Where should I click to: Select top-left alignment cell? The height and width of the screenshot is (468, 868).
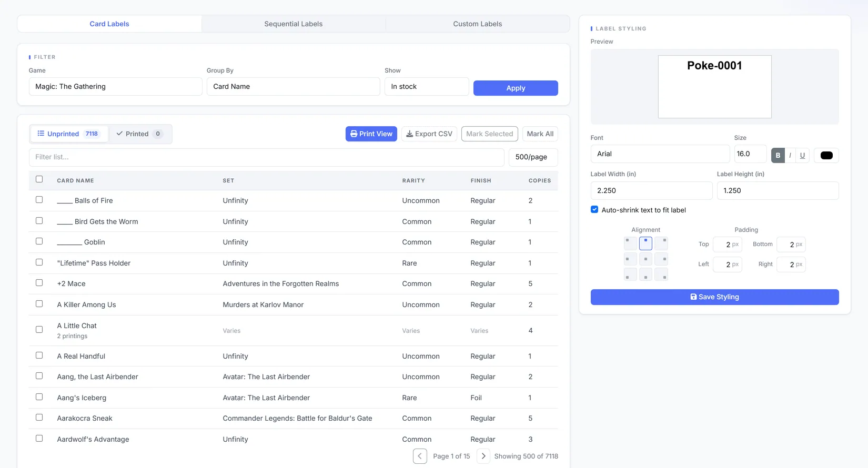pyautogui.click(x=630, y=243)
